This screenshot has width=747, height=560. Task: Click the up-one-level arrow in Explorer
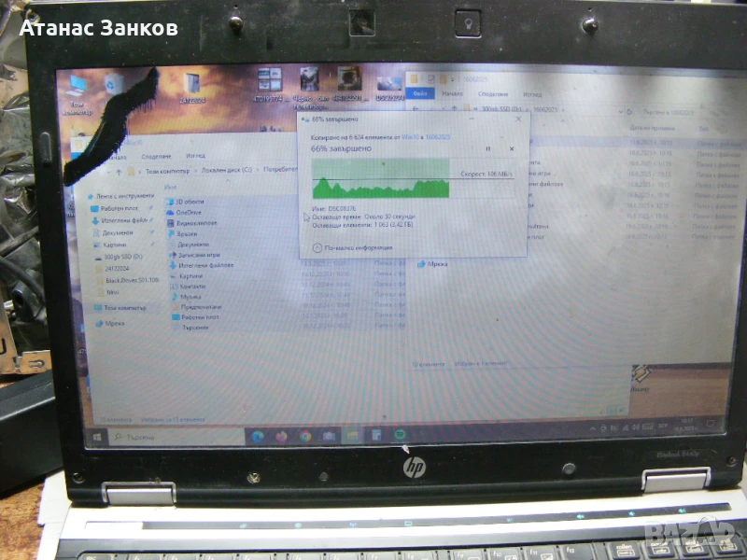(x=119, y=170)
